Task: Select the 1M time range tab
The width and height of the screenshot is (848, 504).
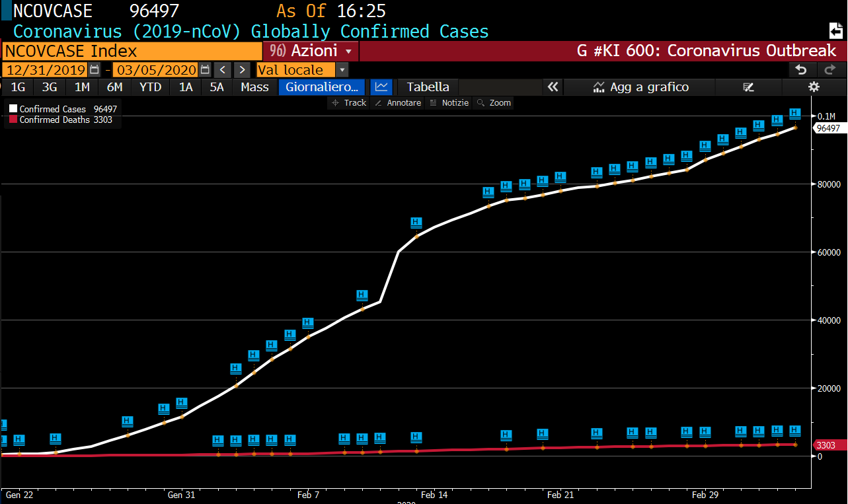Action: [x=82, y=87]
